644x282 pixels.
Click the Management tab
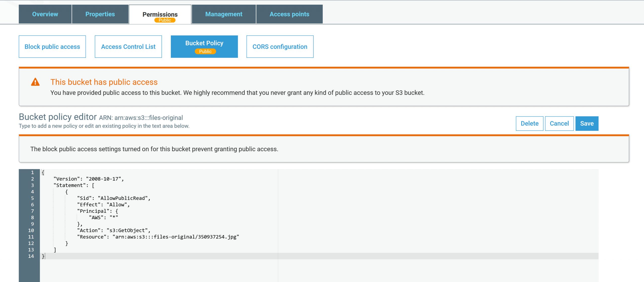(x=224, y=14)
